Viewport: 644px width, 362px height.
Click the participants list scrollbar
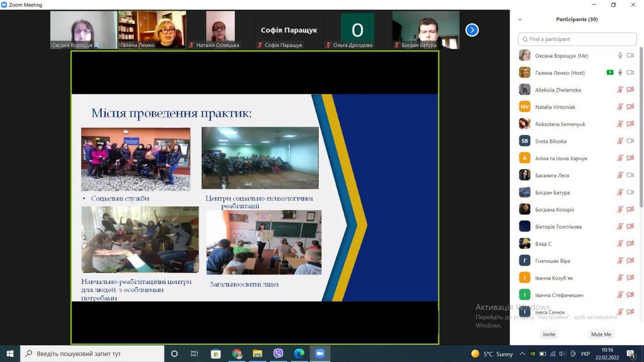pyautogui.click(x=641, y=127)
